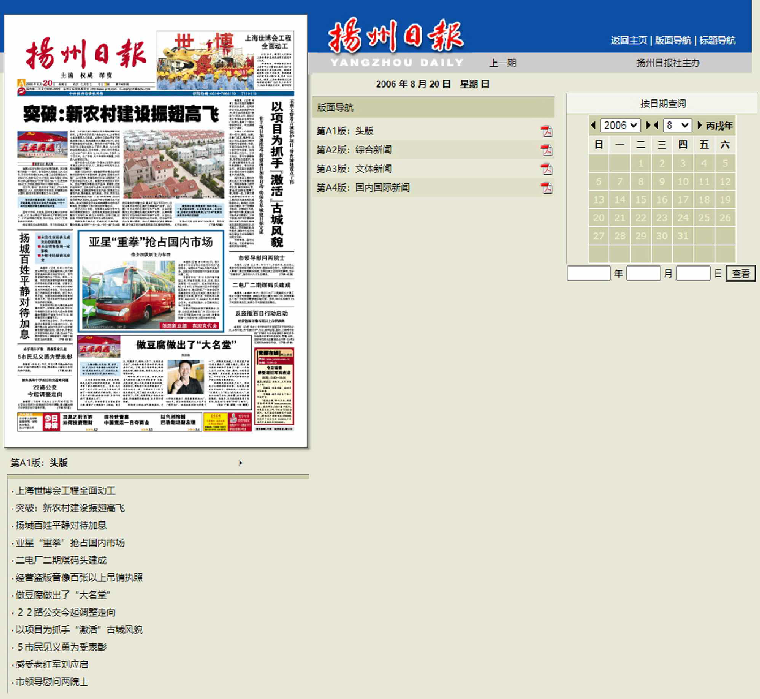760x699 pixels.
Task: Focus the year input field before 年
Action: [x=588, y=273]
